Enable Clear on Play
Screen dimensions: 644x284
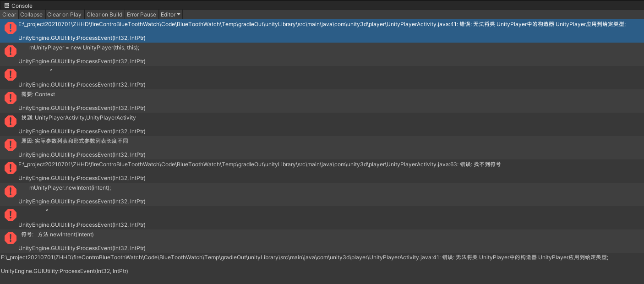pos(64,14)
